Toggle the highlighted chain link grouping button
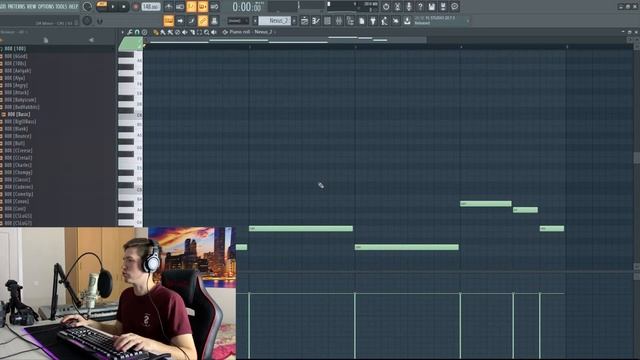The image size is (640, 360). [203, 21]
